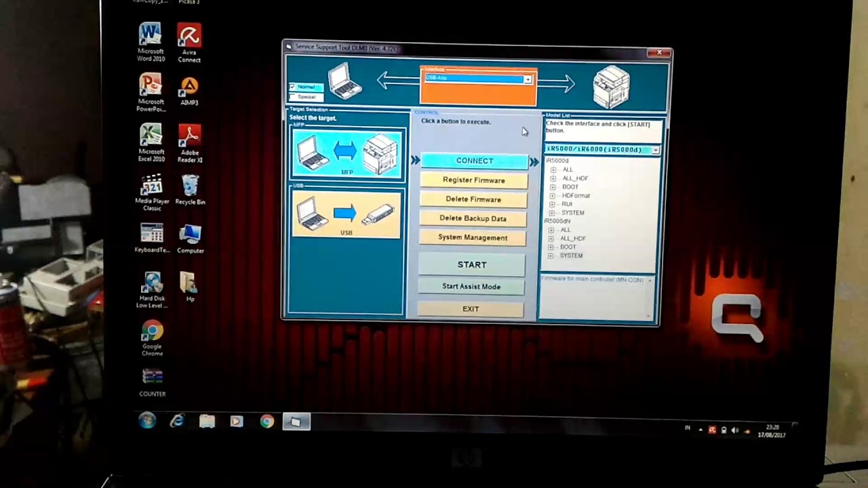Open System Management
The image size is (868, 488).
coord(473,238)
